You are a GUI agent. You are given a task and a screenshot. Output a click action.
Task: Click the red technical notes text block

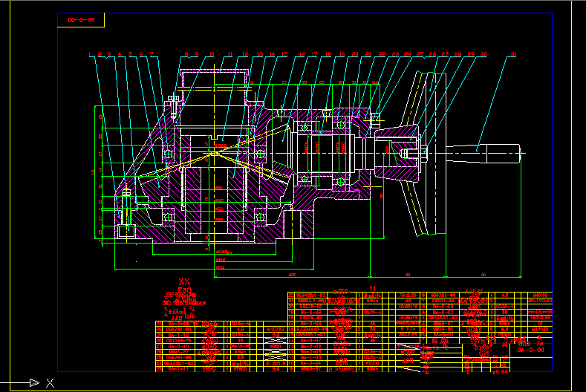pos(183,297)
